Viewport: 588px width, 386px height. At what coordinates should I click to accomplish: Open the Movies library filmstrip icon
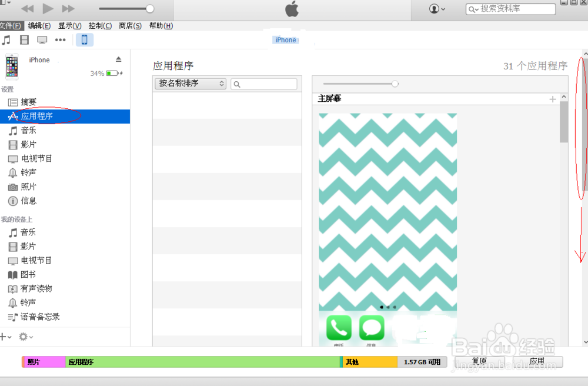pos(24,40)
